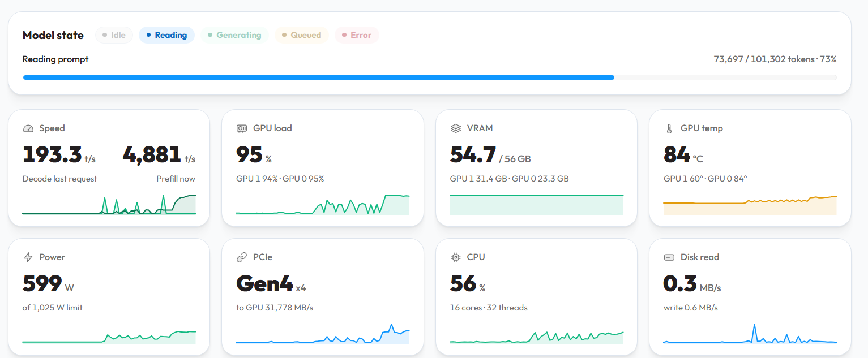Image resolution: width=868 pixels, height=358 pixels.
Task: Click the 'PCIe' card title
Action: (263, 257)
